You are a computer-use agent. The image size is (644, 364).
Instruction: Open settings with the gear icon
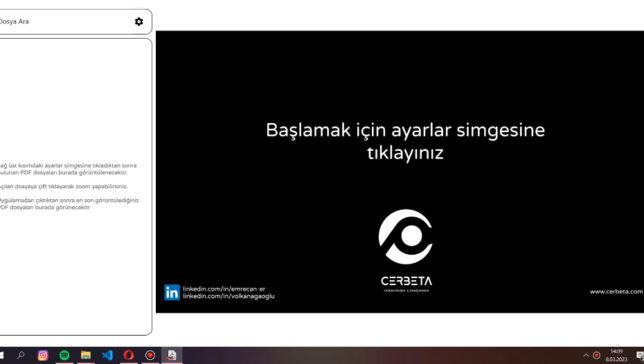coord(138,21)
